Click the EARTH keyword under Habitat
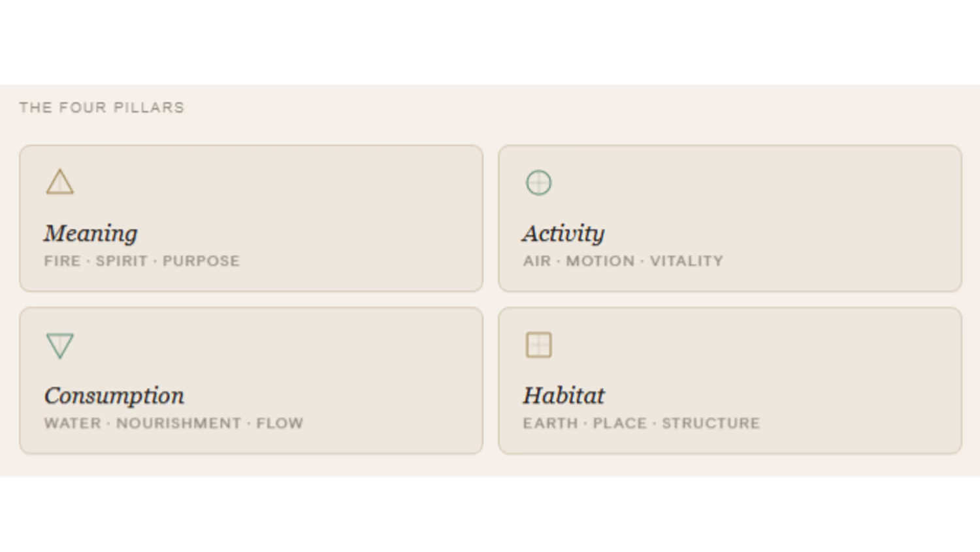980x552 pixels. click(550, 423)
